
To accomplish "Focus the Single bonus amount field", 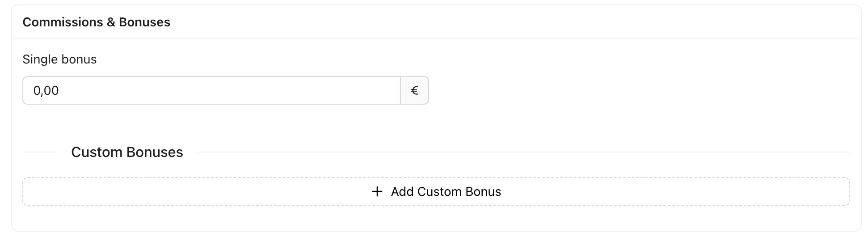I will pos(211,91).
